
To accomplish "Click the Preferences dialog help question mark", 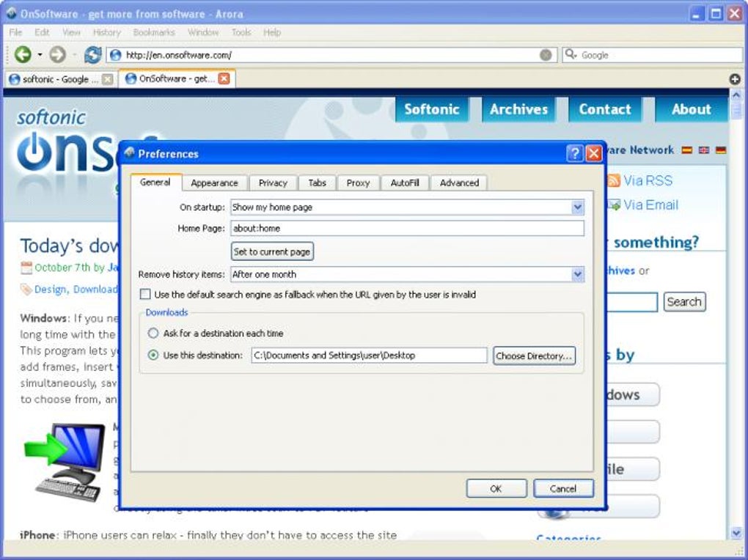I will (x=574, y=153).
